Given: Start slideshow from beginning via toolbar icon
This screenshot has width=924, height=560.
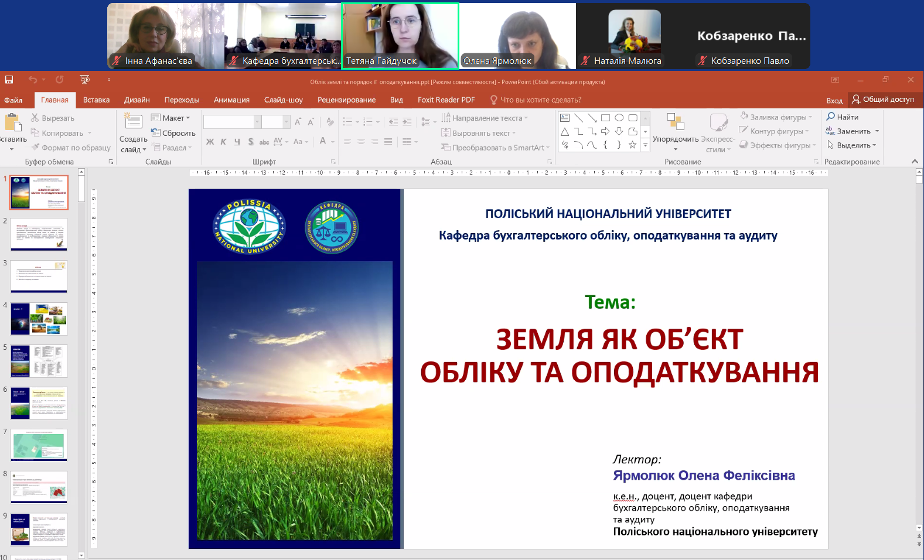Looking at the screenshot, I should [85, 80].
